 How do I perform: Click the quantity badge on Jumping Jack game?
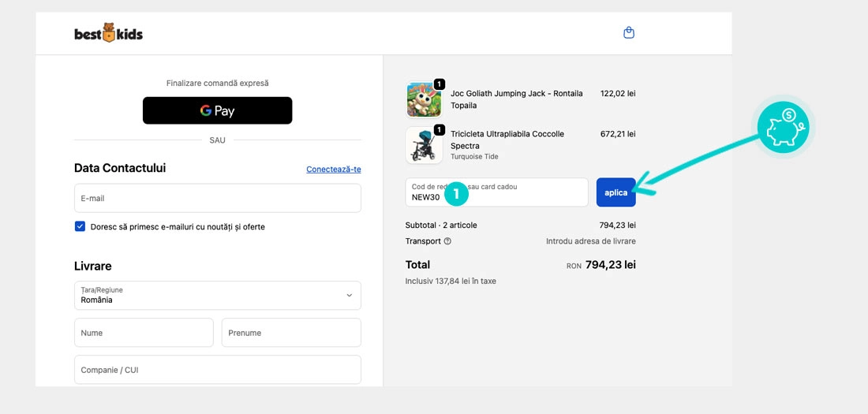coord(440,84)
